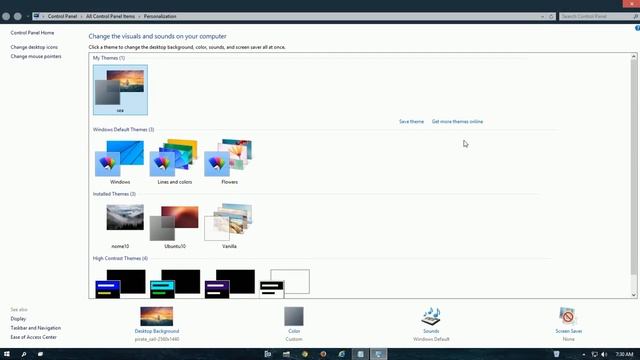Apply the Lines and colors theme
This screenshot has height=360, width=640.
(x=175, y=162)
